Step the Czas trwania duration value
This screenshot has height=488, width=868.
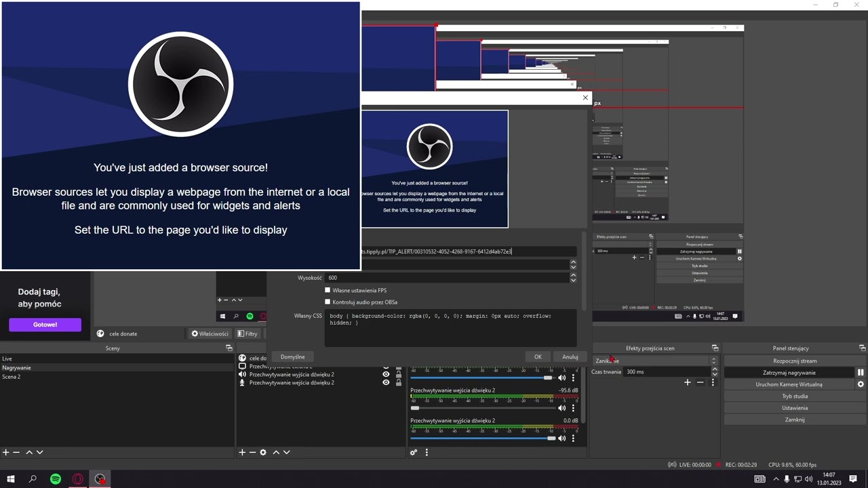(714, 371)
